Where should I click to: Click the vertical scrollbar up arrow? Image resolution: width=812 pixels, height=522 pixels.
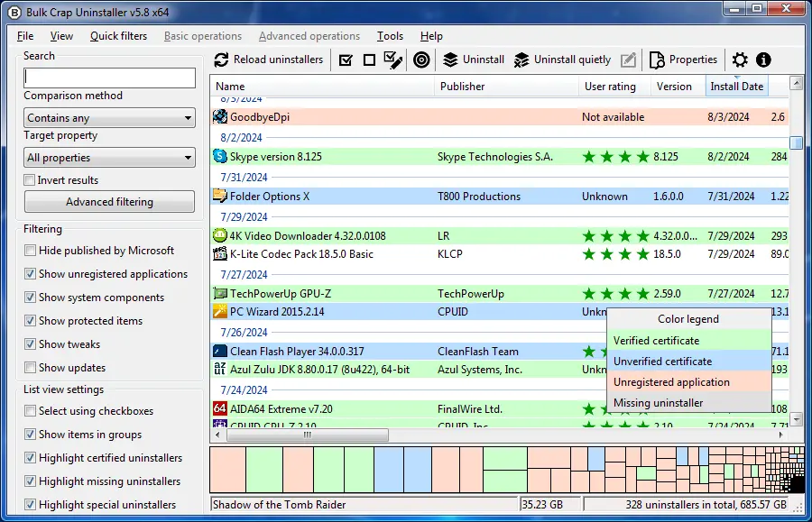[796, 82]
